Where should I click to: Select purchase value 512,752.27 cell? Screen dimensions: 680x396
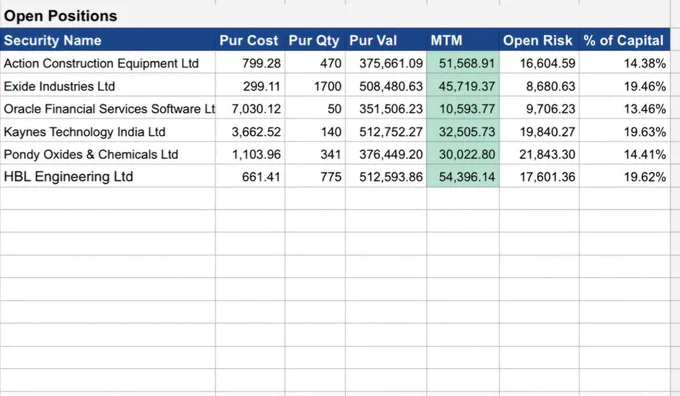(x=386, y=131)
